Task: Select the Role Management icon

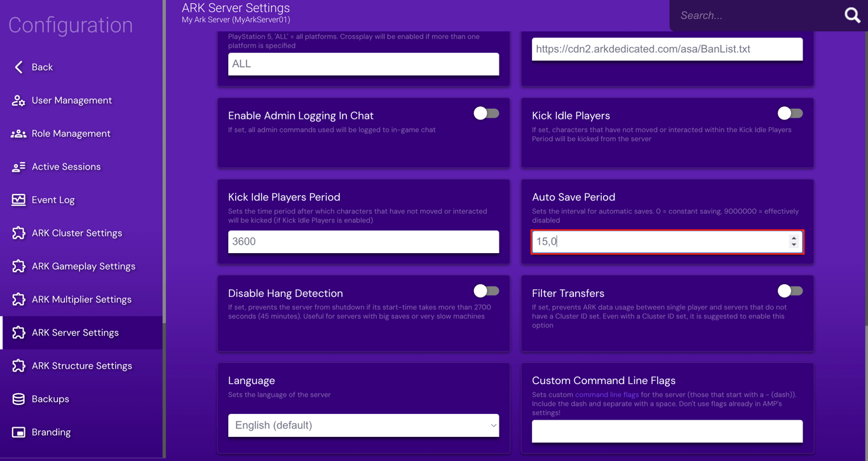Action: point(18,133)
